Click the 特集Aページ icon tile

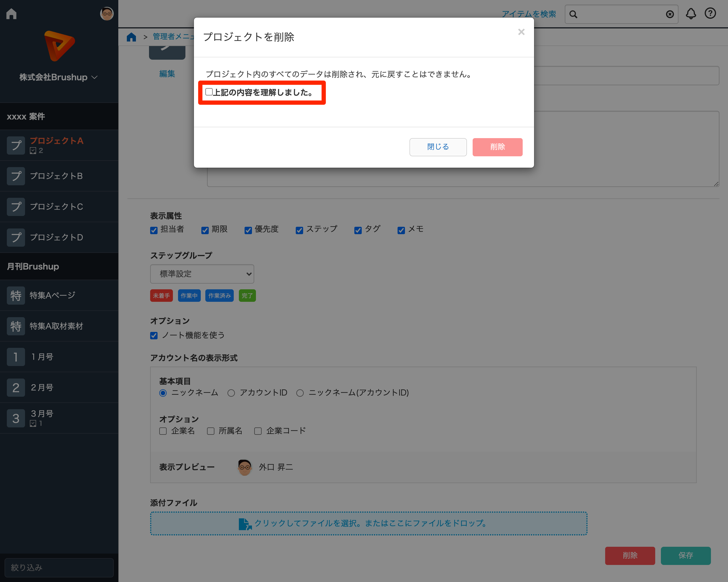point(16,296)
